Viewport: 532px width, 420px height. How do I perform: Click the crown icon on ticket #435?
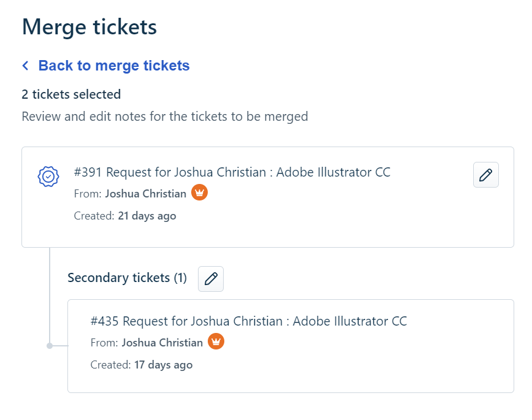(216, 342)
